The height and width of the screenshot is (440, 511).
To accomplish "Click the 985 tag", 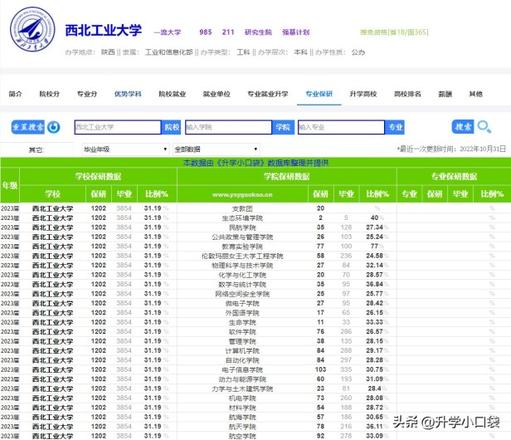I will coord(205,32).
